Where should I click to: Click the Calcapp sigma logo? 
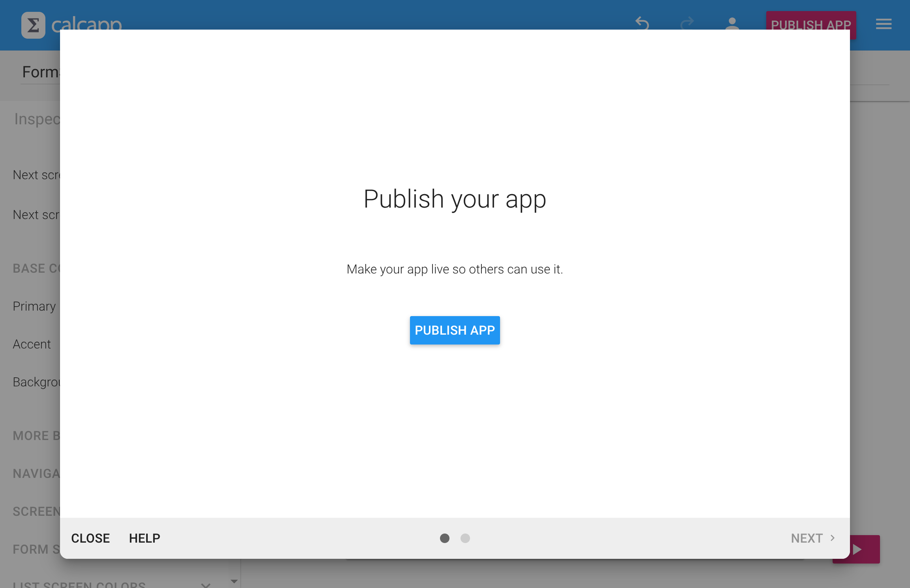click(33, 25)
